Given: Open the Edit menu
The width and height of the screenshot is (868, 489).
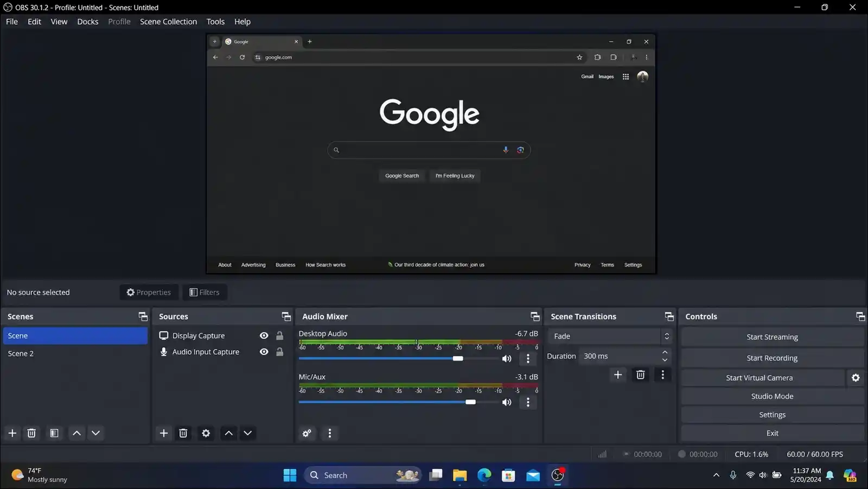Looking at the screenshot, I should pyautogui.click(x=34, y=22).
